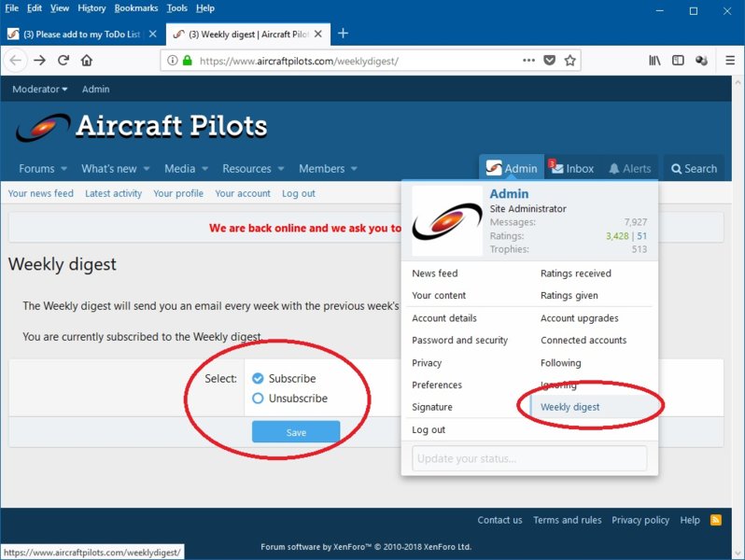Image resolution: width=745 pixels, height=560 pixels.
Task: Open Privacy policy in the footer
Action: click(x=640, y=520)
